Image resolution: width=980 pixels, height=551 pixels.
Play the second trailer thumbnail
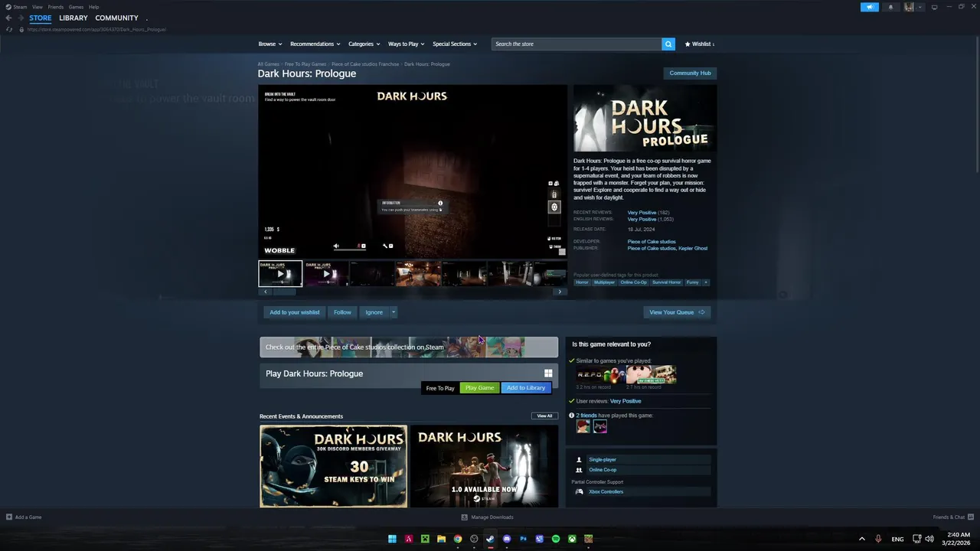pos(326,273)
